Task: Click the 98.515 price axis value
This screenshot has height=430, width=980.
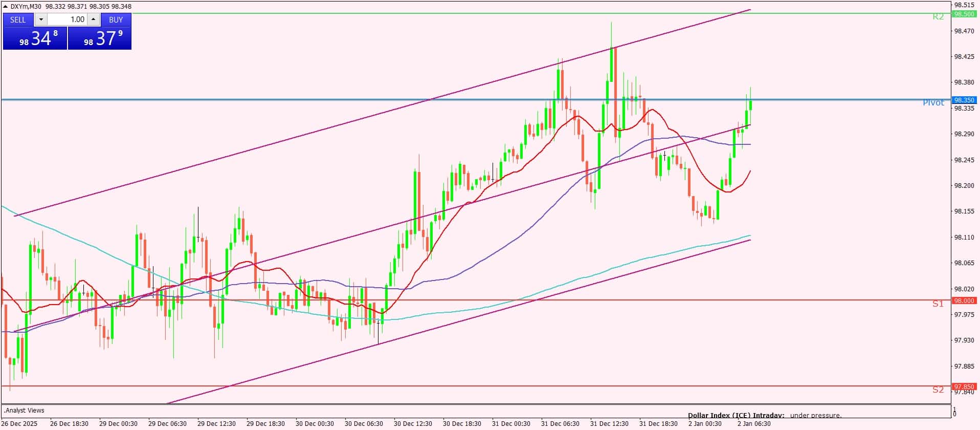Action: coord(964,5)
